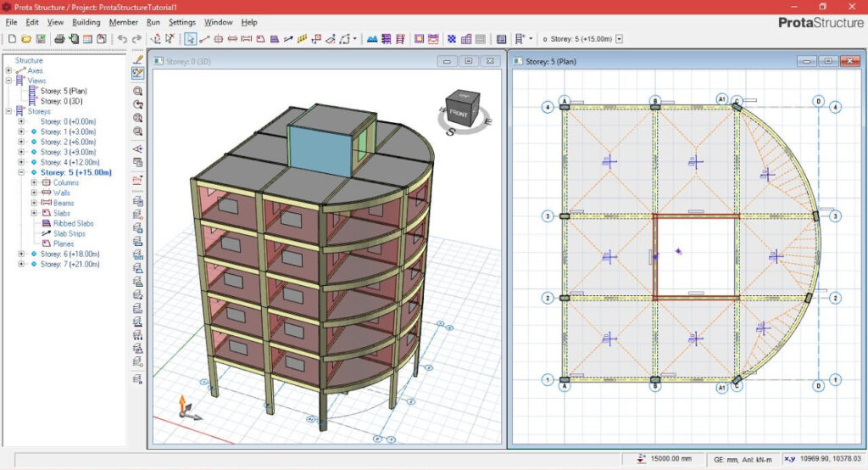Click the yellow piles icon in toolbar
868x470 pixels.
(303, 39)
